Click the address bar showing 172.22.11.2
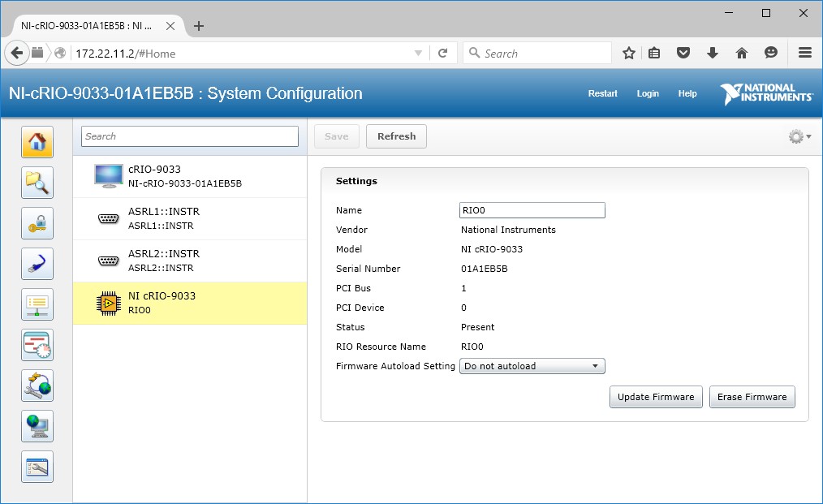823x504 pixels. coord(241,53)
